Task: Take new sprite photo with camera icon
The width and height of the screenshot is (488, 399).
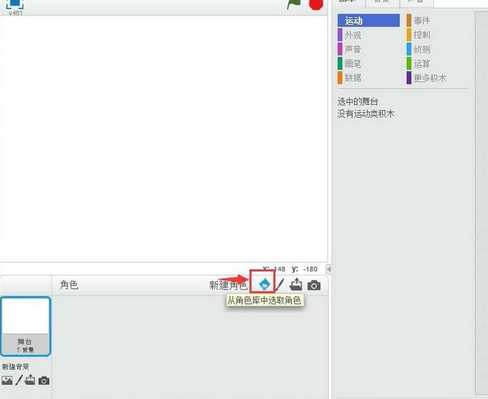Action: [x=314, y=285]
